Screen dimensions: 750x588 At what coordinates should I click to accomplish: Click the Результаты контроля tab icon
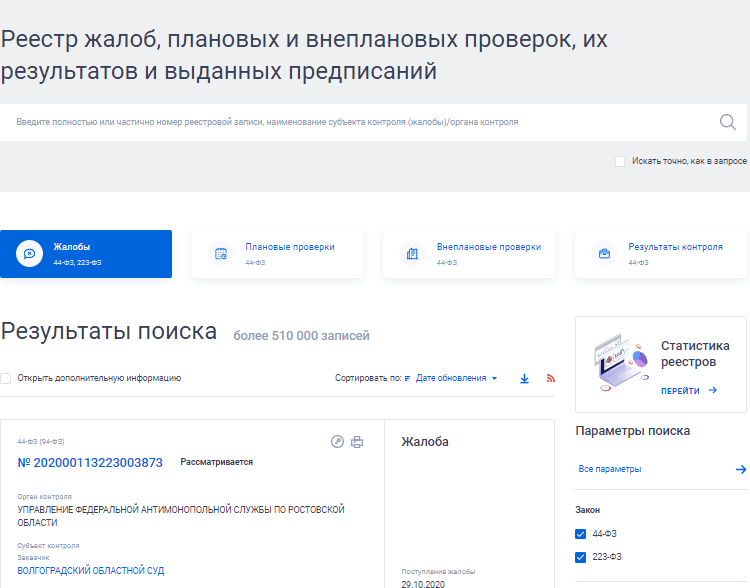tap(604, 254)
